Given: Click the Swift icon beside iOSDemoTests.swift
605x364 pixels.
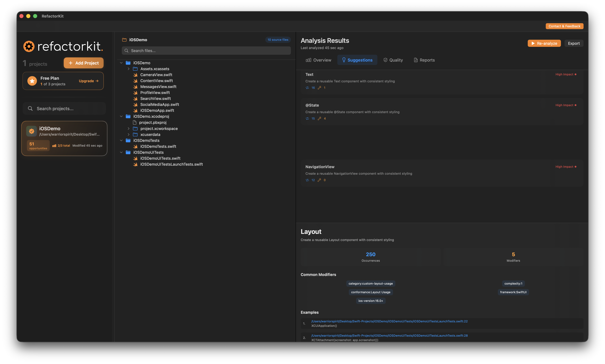Looking at the screenshot, I should coord(135,146).
